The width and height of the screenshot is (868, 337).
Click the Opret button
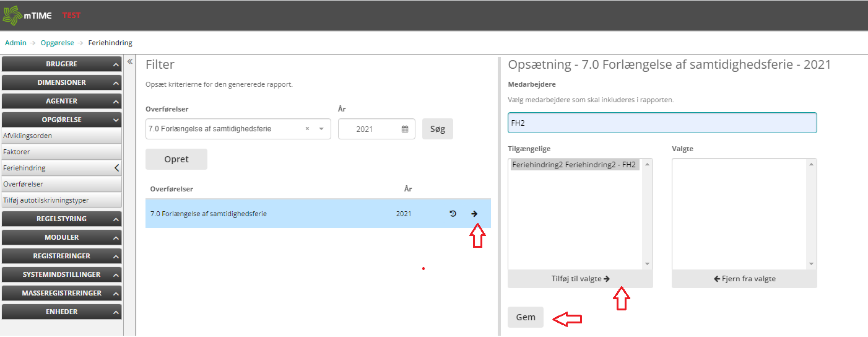[176, 159]
